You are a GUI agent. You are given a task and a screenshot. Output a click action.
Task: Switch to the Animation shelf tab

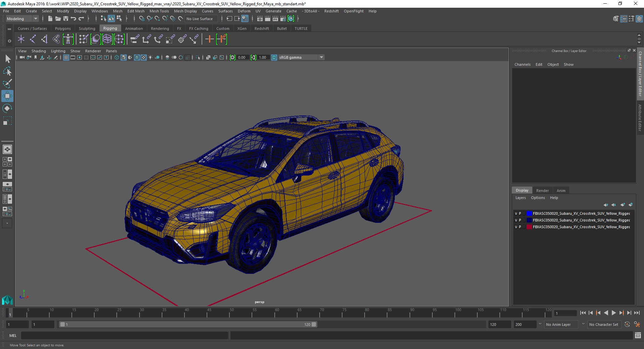(x=134, y=29)
